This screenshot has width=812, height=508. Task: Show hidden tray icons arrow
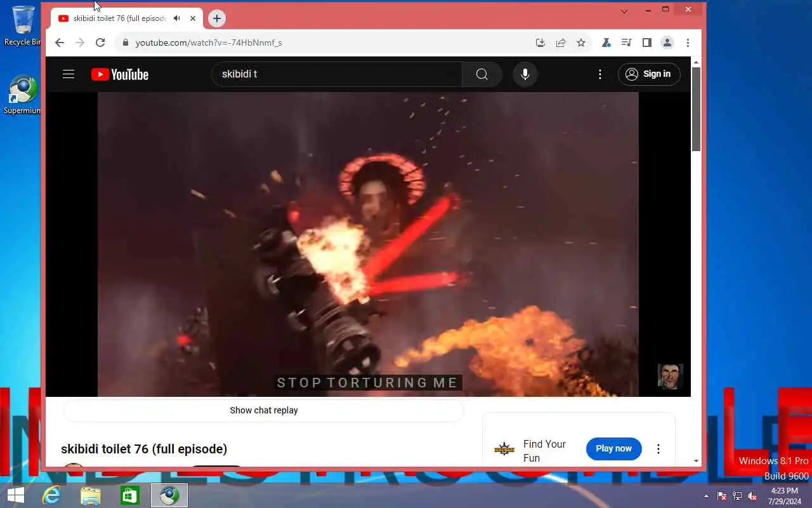pyautogui.click(x=707, y=496)
